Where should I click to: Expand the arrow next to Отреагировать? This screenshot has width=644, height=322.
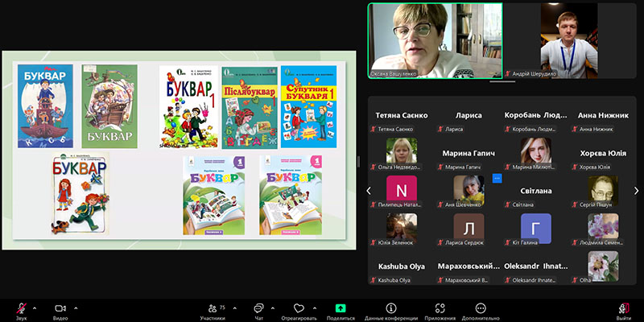(315, 308)
